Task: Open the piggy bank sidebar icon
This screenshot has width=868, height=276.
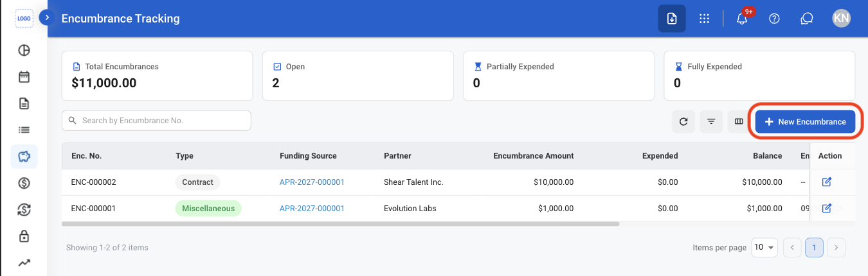Action: 24,157
